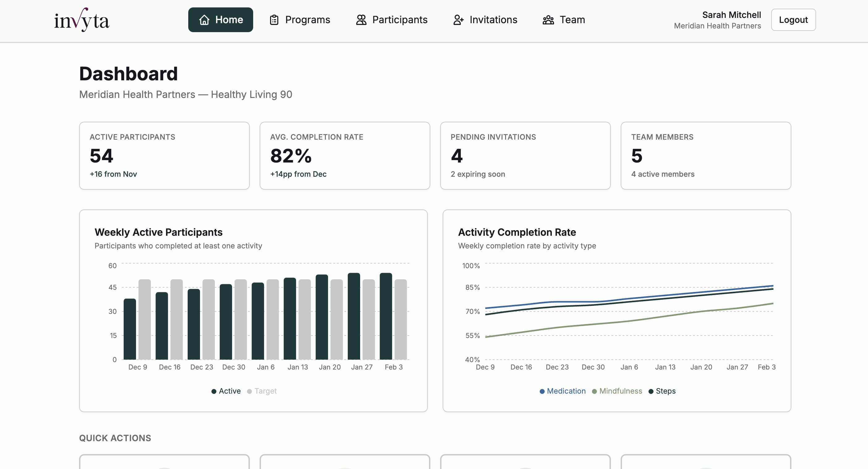Click the group icon beside Team
The height and width of the screenshot is (469, 868).
click(x=548, y=20)
